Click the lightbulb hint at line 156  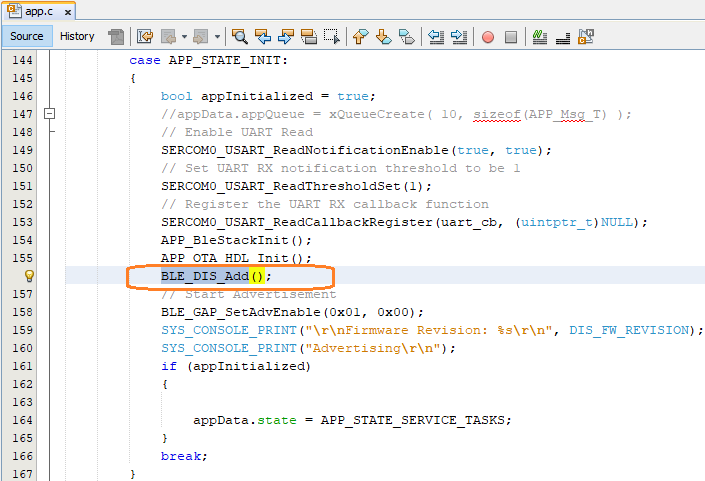pyautogui.click(x=30, y=276)
